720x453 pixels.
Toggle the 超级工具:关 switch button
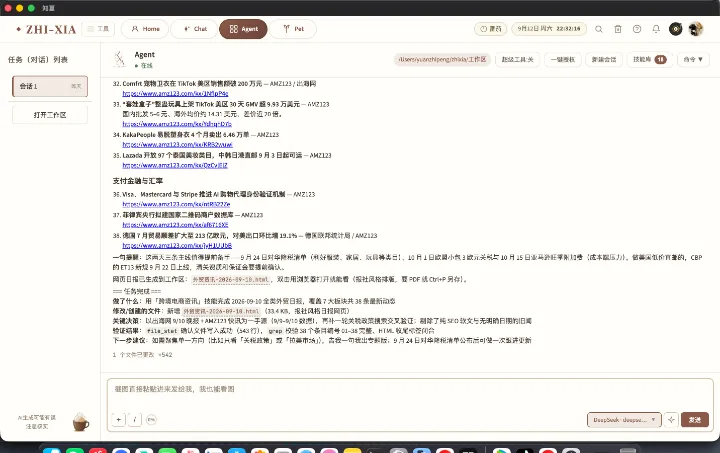(x=518, y=60)
